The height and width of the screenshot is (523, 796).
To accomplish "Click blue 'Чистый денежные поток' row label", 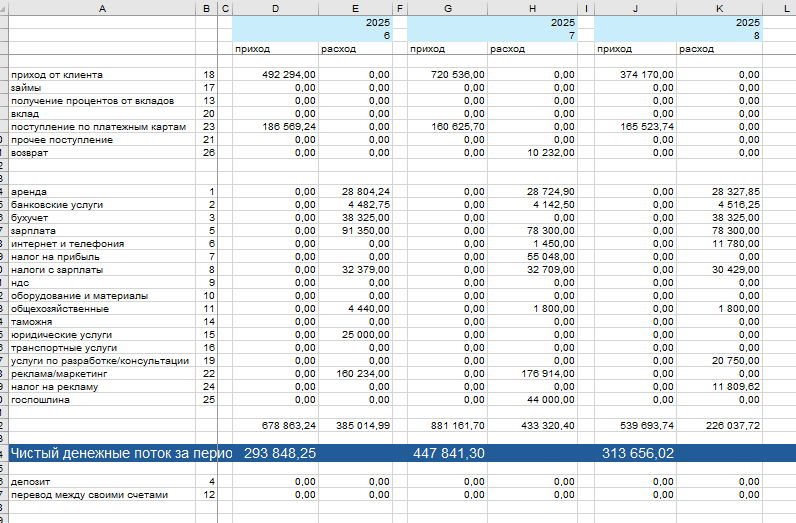I will (120, 454).
